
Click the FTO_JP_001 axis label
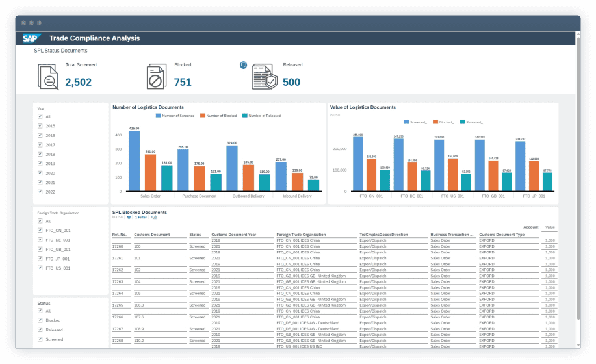534,196
